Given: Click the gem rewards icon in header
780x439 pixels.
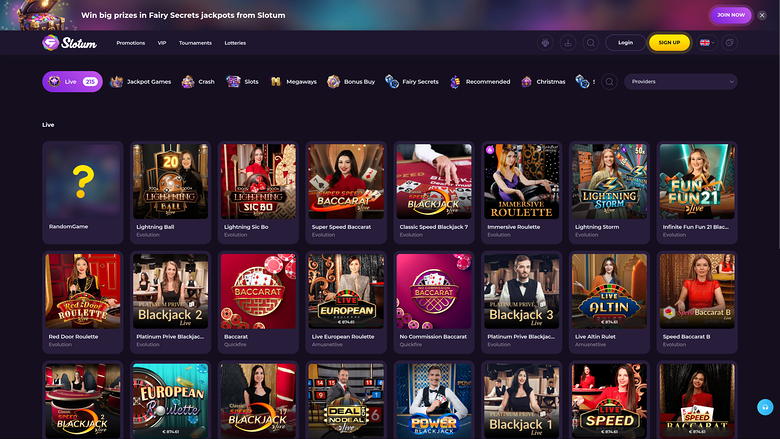Looking at the screenshot, I should coord(545,43).
